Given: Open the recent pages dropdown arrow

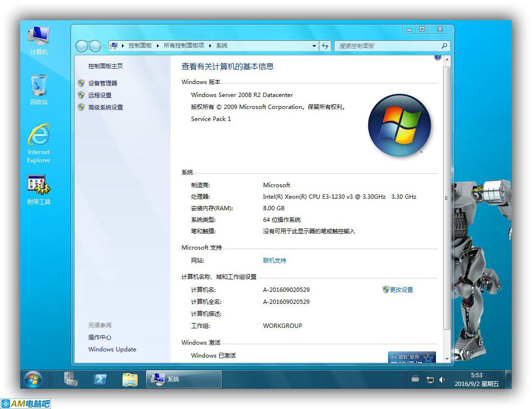Looking at the screenshot, I should pyautogui.click(x=105, y=46).
